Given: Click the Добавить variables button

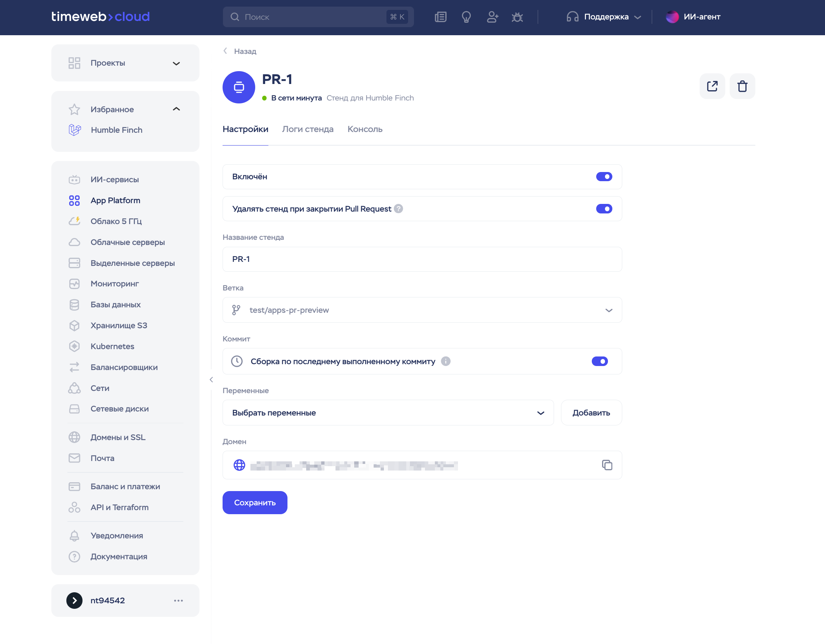Looking at the screenshot, I should pyautogui.click(x=591, y=413).
